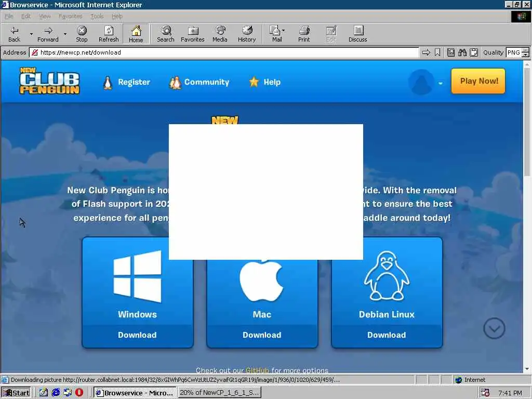Open the Search pane
The image size is (532, 399).
(x=166, y=34)
